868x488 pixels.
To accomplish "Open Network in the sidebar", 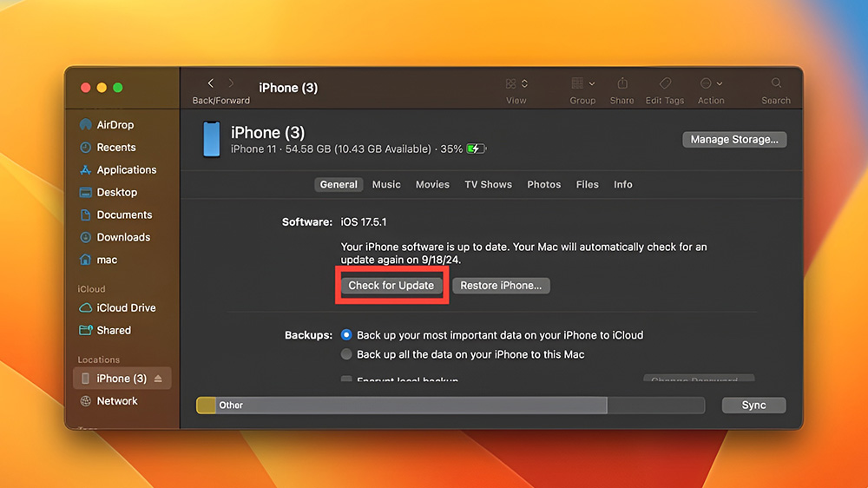I will pyautogui.click(x=109, y=401).
